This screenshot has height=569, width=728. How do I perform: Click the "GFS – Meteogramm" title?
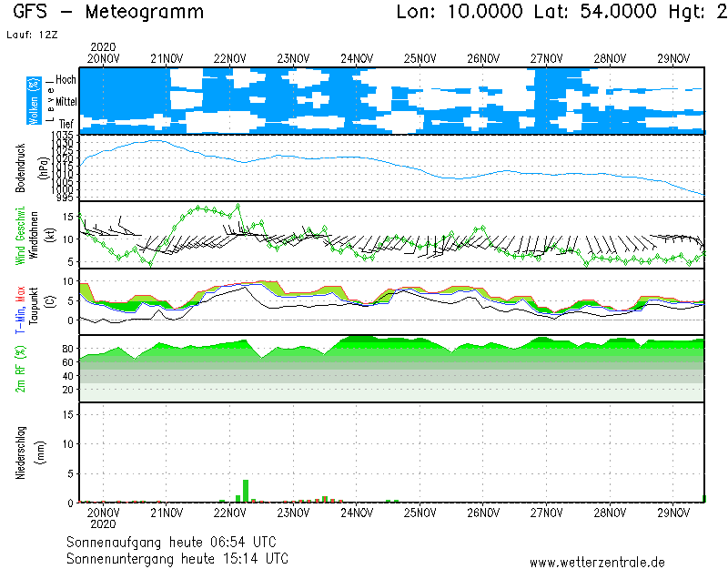click(108, 12)
